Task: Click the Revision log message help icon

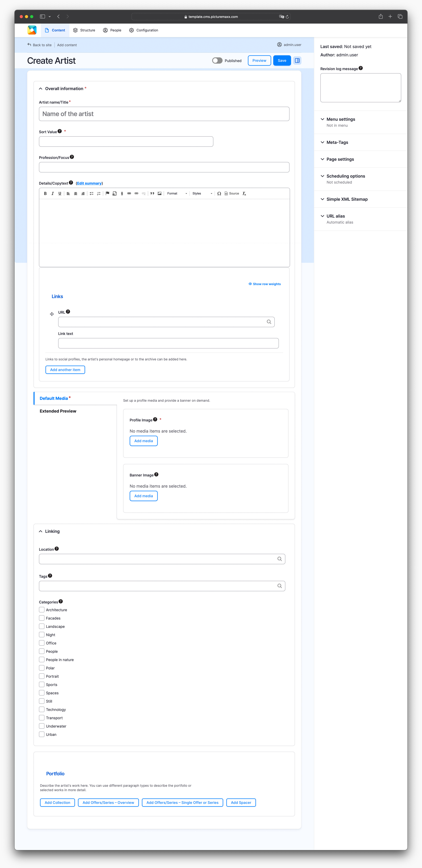Action: click(x=361, y=68)
